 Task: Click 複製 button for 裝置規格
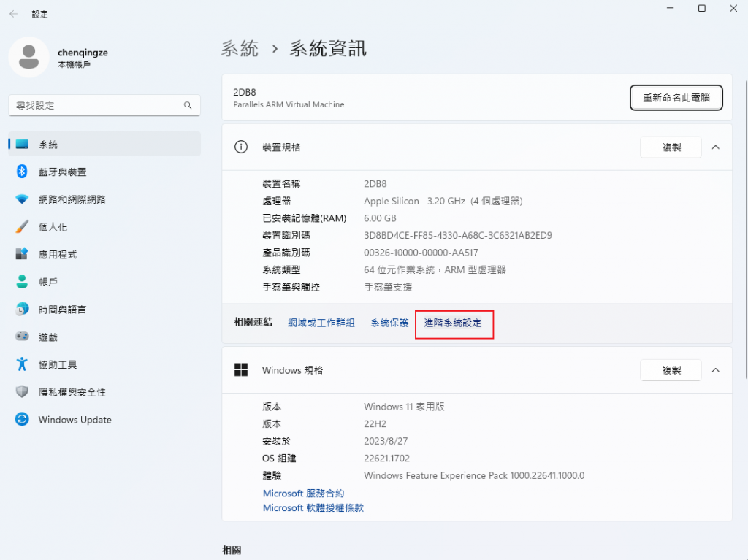click(671, 147)
